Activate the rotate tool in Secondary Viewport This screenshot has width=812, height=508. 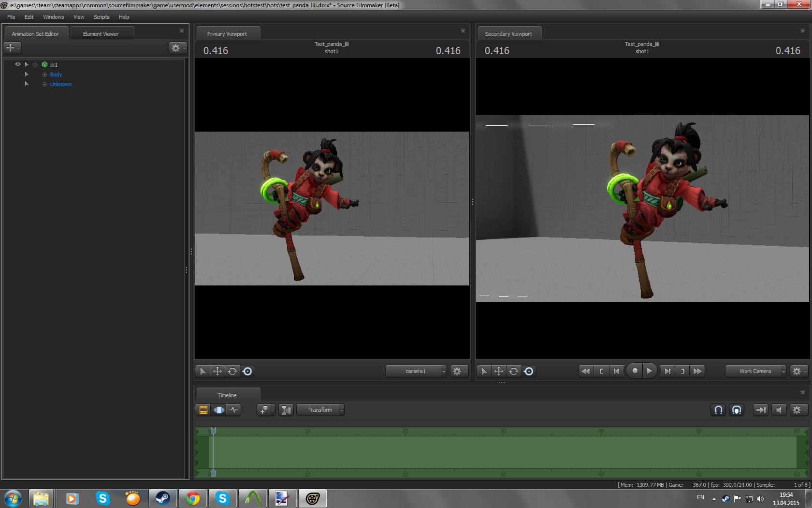pyautogui.click(x=514, y=371)
